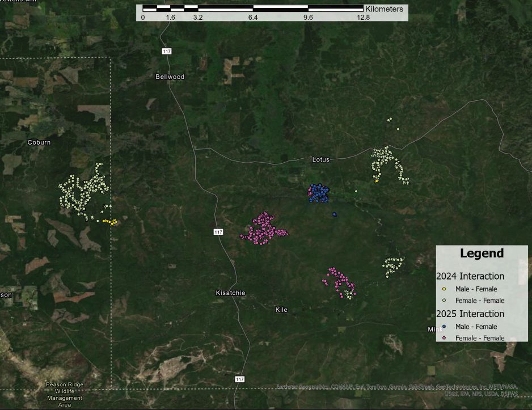Image resolution: width=532 pixels, height=410 pixels.
Task: Click the Kisatchie place label
Action: pos(230,293)
